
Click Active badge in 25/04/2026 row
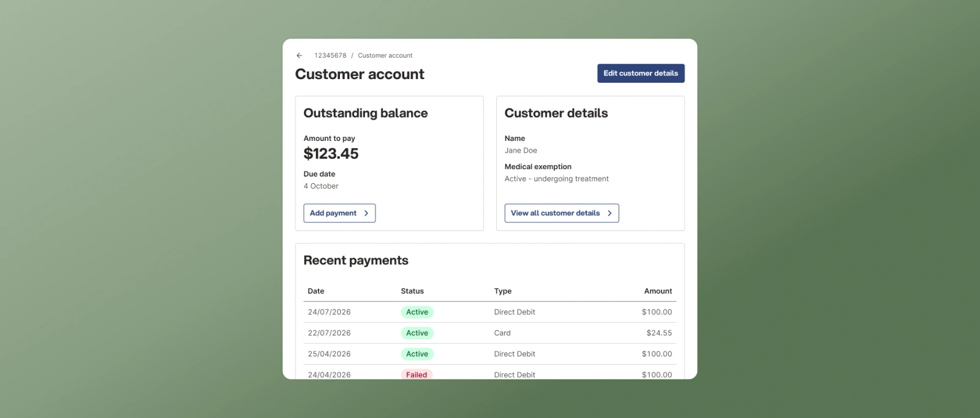[417, 354]
